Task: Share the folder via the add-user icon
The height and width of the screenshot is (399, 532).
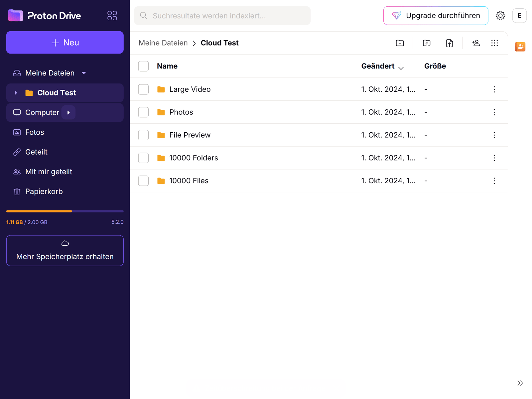Action: (x=476, y=43)
